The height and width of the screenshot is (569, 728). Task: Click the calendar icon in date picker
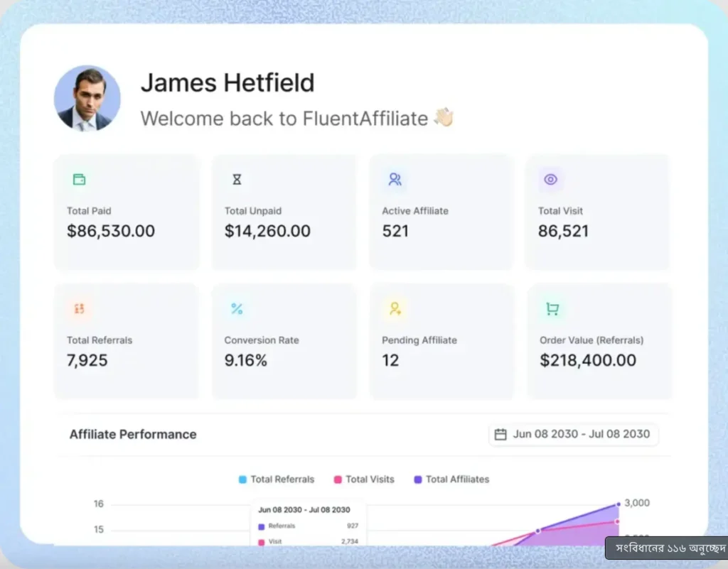(500, 435)
